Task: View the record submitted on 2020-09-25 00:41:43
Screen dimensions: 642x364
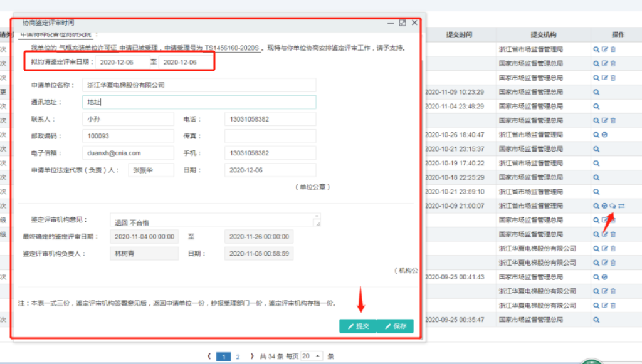Action: coord(596,277)
